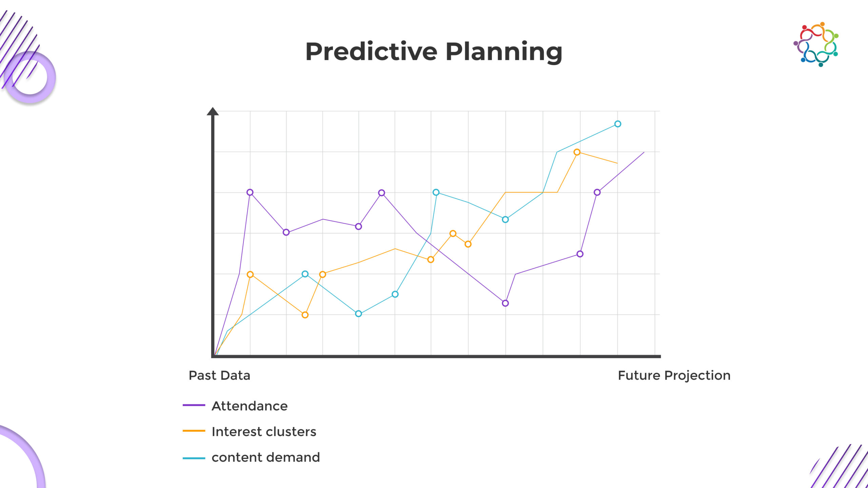The image size is (868, 488).
Task: Click the Past Data axis label
Action: (219, 375)
